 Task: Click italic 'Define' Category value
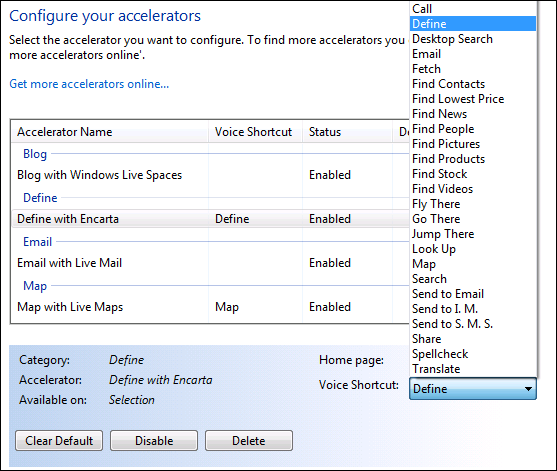pos(126,360)
